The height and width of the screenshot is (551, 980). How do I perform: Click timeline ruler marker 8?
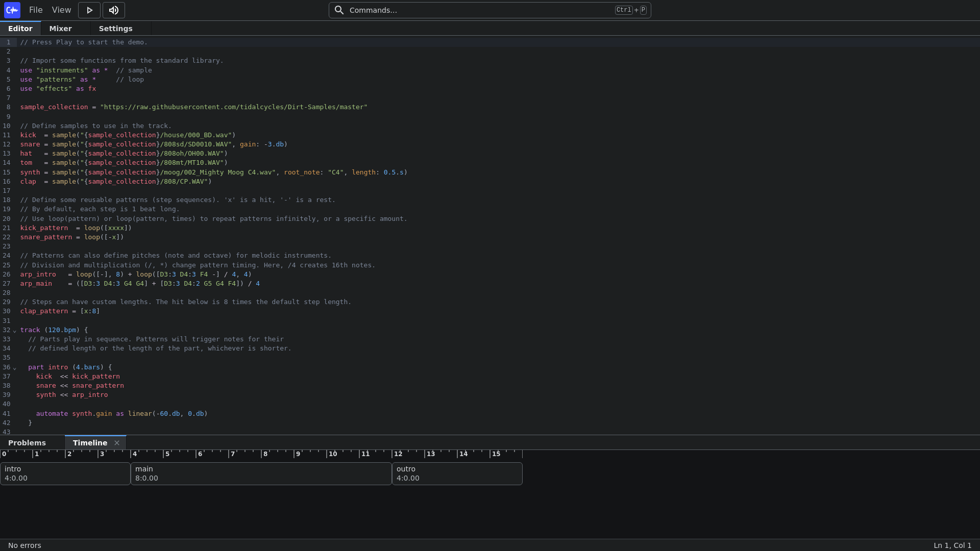[265, 454]
